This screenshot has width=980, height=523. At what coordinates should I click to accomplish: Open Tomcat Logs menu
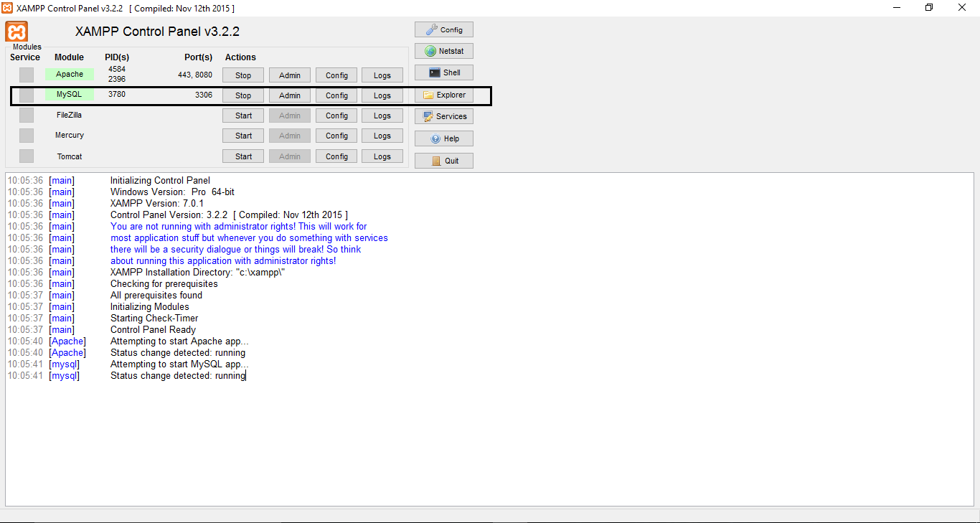(382, 156)
